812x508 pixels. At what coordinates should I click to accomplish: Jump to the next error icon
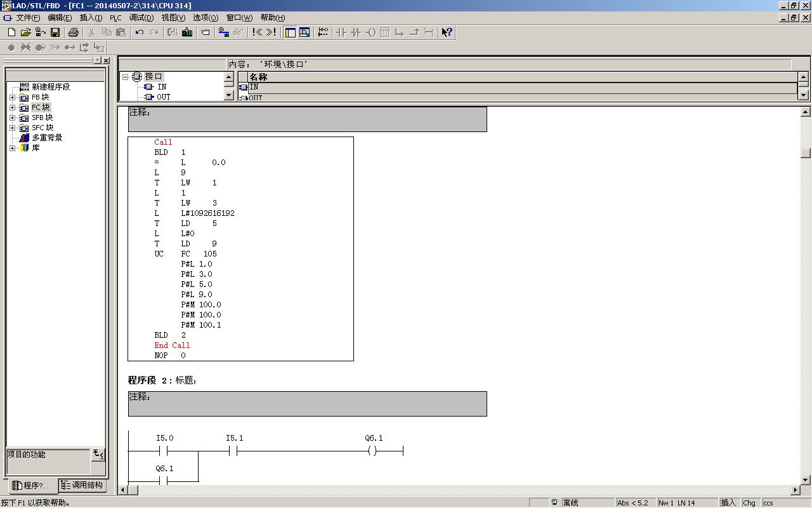pyautogui.click(x=272, y=32)
